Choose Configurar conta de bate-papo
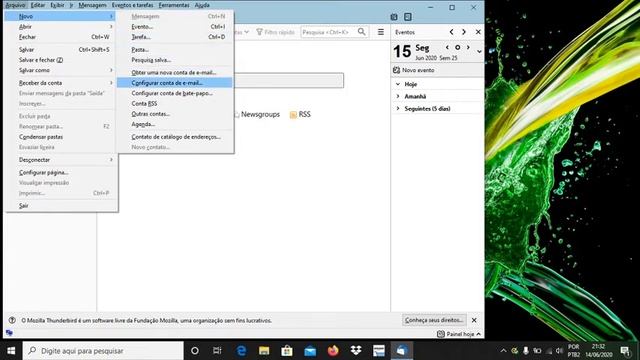Screen dimensions: 640x360 pos(175,93)
